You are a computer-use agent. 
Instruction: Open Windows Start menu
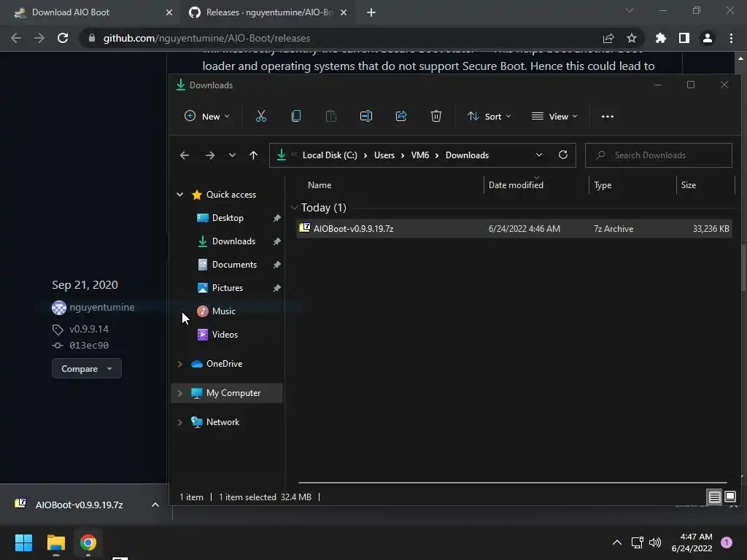(x=23, y=542)
